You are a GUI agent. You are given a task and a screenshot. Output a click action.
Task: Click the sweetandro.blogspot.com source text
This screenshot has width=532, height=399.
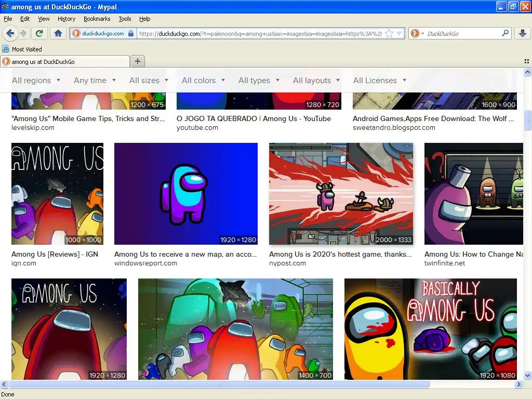pos(394,128)
